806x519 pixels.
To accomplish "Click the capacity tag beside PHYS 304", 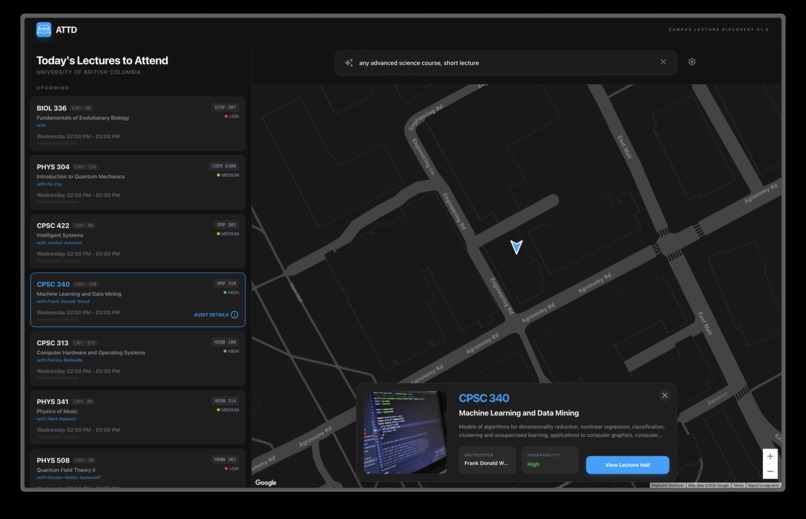I will point(85,166).
